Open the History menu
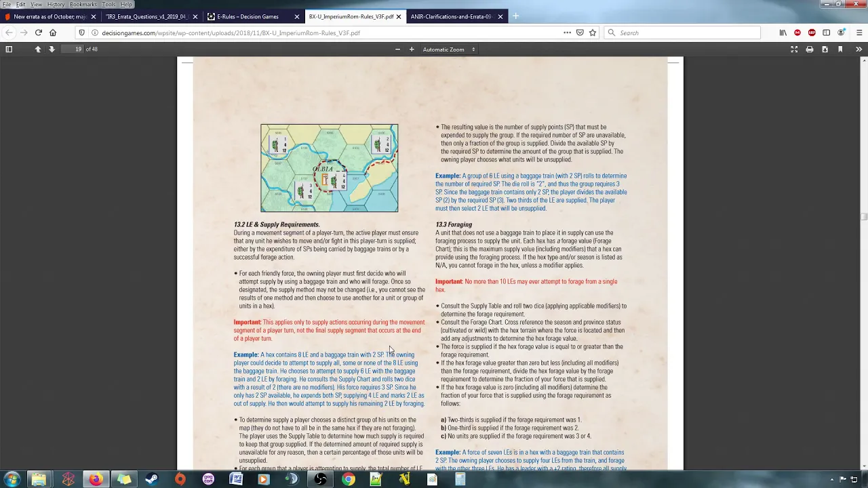Image resolution: width=868 pixels, height=488 pixels. click(56, 4)
